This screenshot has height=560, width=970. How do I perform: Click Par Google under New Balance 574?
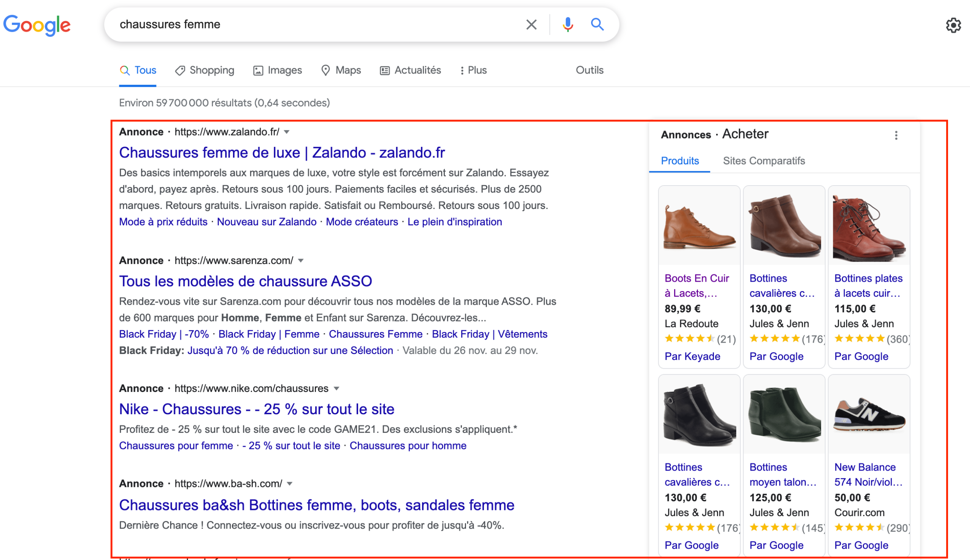pyautogui.click(x=861, y=545)
